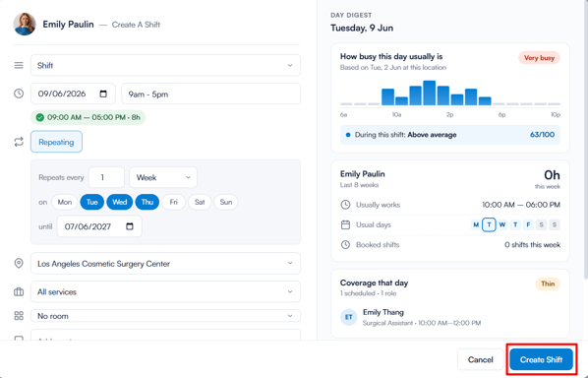Toggle Sat in repeat days

pos(200,202)
